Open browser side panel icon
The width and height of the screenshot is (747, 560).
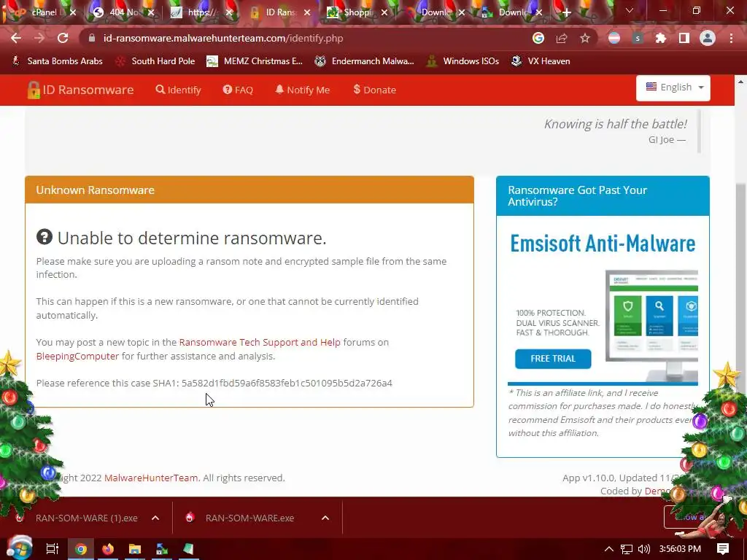(684, 38)
